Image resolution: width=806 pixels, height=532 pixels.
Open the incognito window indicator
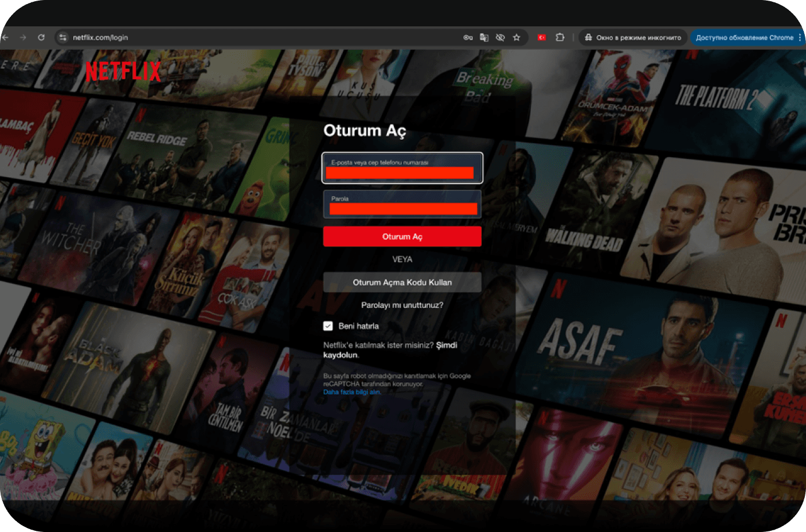tap(632, 37)
